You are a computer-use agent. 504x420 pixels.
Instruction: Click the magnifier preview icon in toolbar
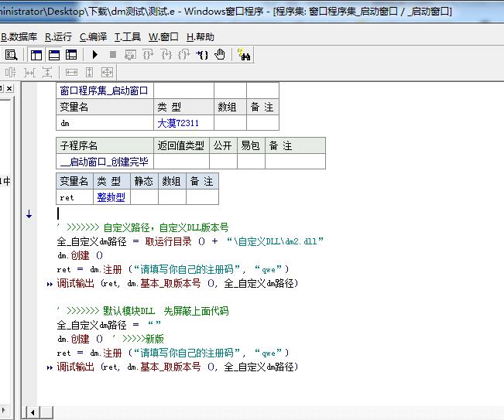point(12,55)
